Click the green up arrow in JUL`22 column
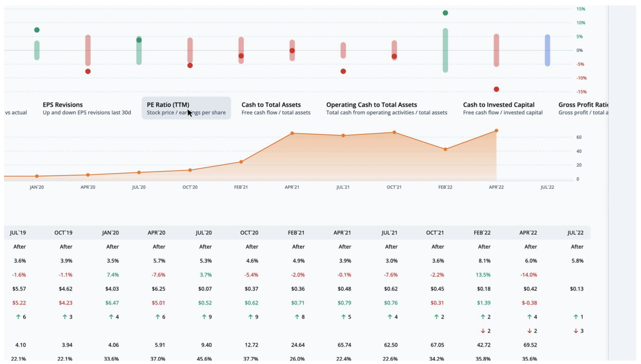Image resolution: width=641 pixels, height=364 pixels. click(576, 317)
